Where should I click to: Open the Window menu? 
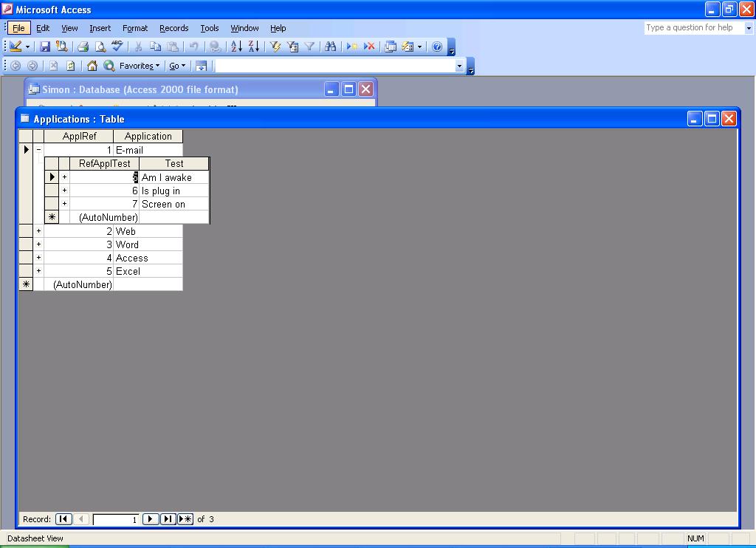click(x=244, y=28)
